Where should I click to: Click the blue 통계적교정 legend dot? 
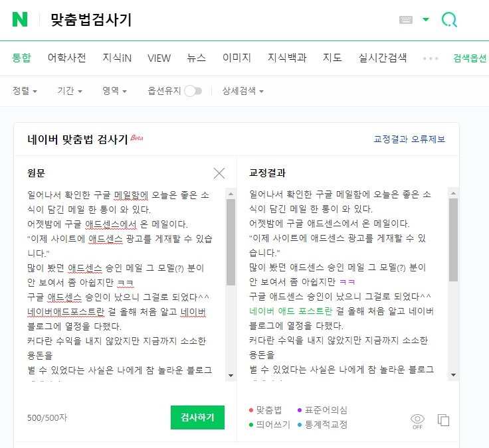tap(300, 425)
